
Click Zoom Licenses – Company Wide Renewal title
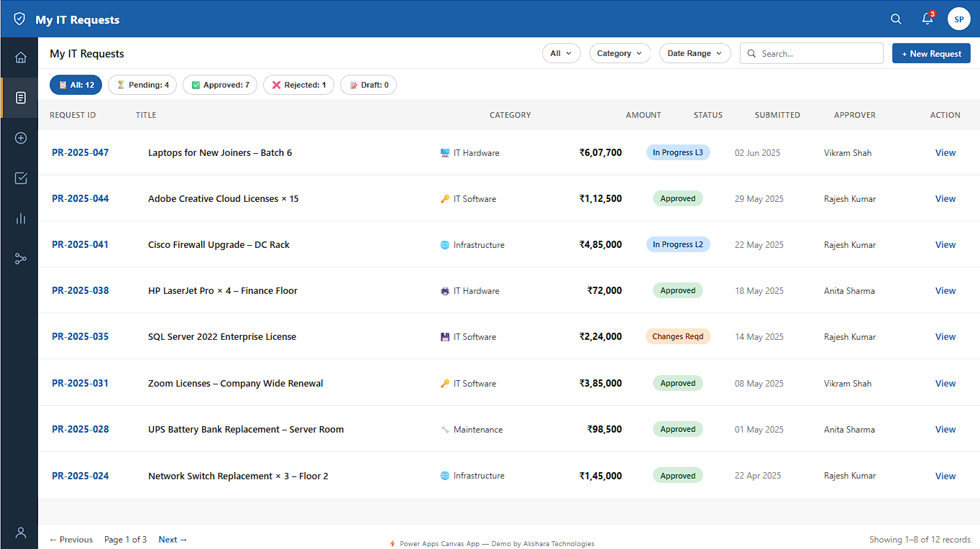pyautogui.click(x=236, y=383)
